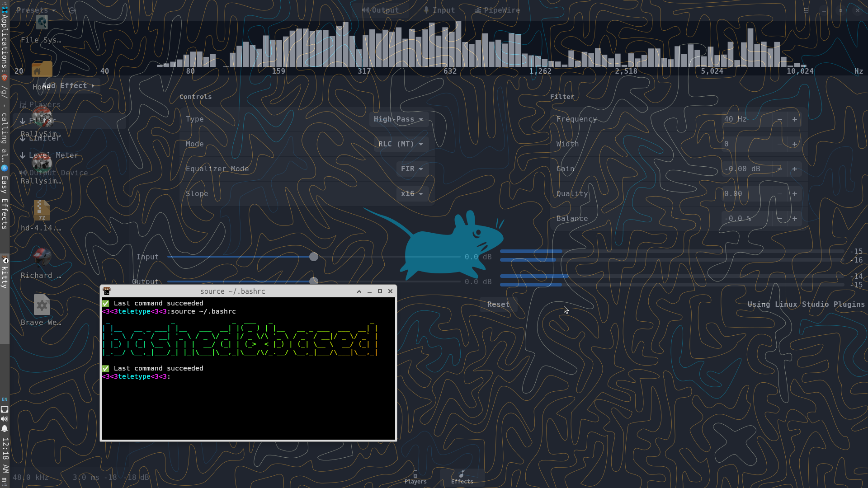Viewport: 868px width, 488px height.
Task: Switch to the Input tab
Action: [439, 10]
